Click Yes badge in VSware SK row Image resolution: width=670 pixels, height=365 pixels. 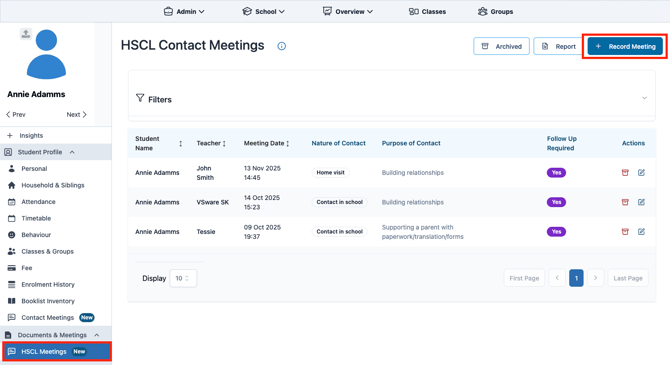tap(556, 202)
